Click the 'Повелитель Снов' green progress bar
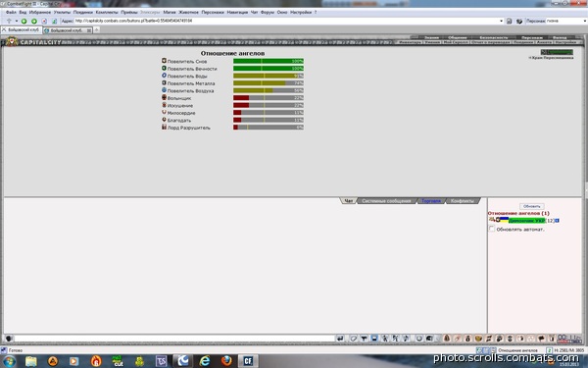The image size is (588, 368). (x=269, y=61)
